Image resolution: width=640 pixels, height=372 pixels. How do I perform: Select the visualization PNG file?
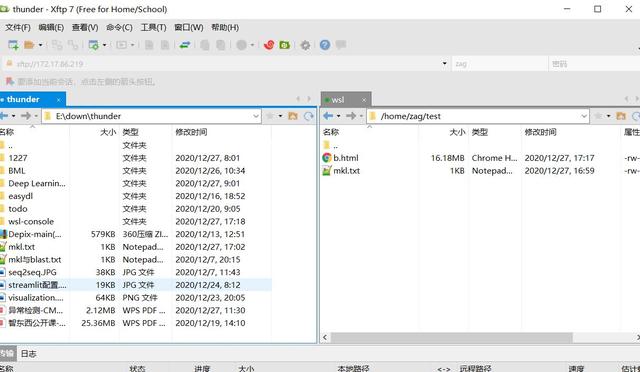36,297
